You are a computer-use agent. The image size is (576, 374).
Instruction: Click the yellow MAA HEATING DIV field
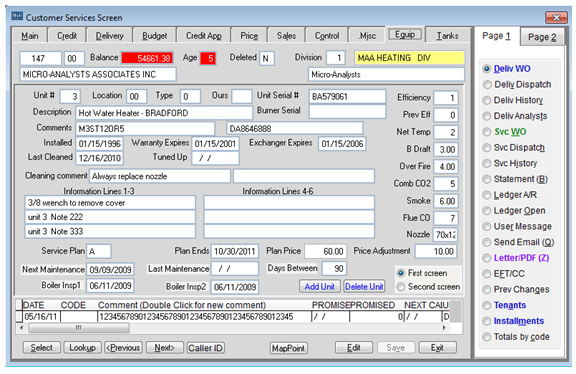[410, 58]
